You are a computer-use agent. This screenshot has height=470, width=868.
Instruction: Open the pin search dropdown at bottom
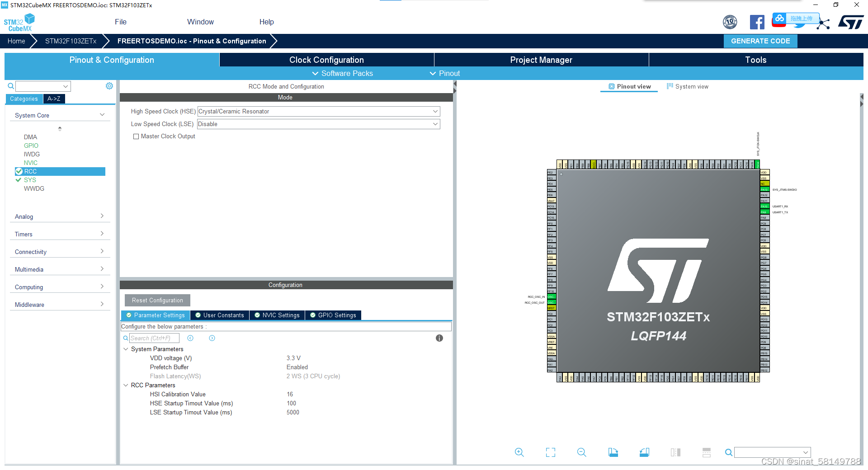(x=773, y=452)
